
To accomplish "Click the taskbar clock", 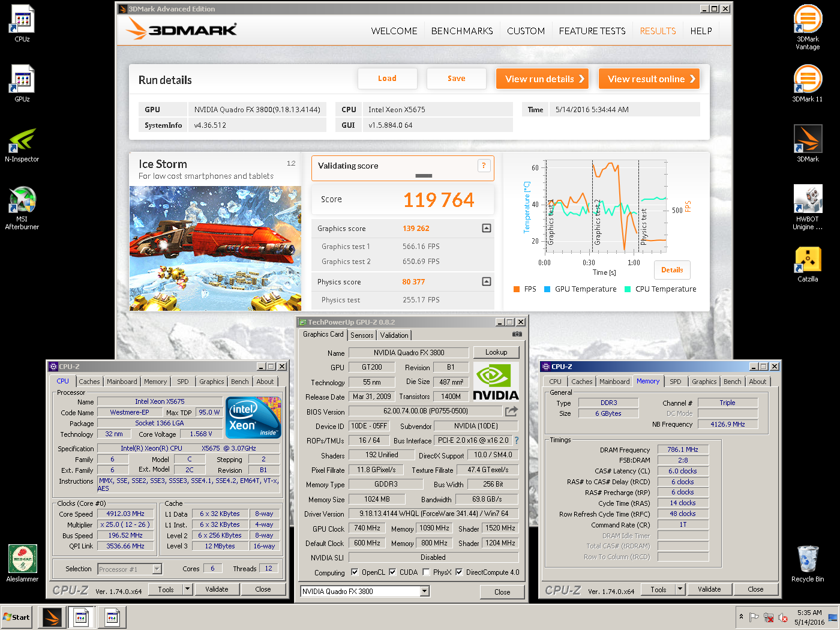I will (x=809, y=617).
